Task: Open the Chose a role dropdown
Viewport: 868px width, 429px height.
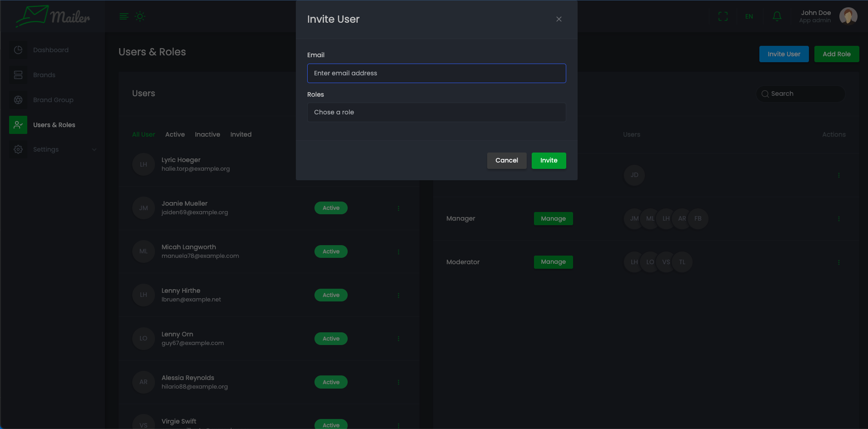Action: tap(436, 112)
